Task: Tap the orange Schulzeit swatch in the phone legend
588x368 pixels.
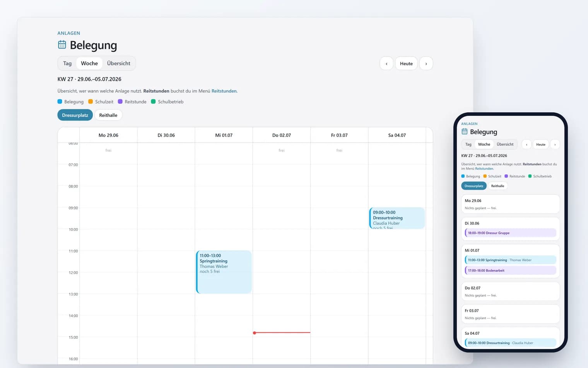Action: coord(485,176)
